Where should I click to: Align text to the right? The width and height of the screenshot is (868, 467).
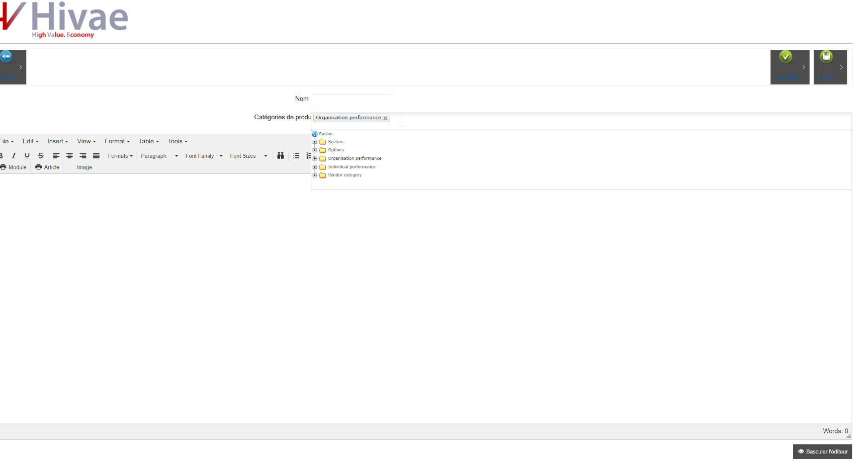coord(83,156)
